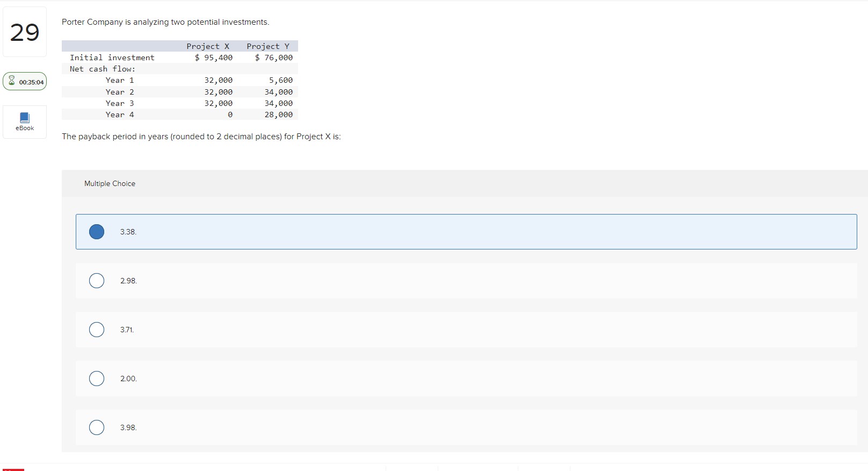Click the 0 value in Year 4 Project X

pos(230,115)
